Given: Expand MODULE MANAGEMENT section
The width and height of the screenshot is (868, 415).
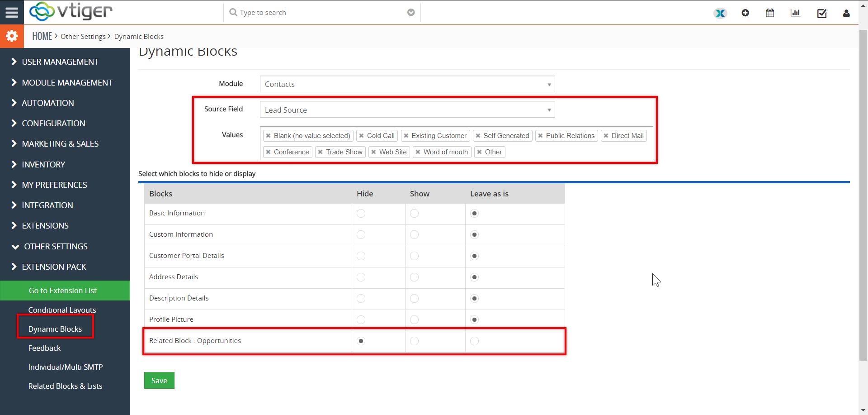Looking at the screenshot, I should coord(62,83).
